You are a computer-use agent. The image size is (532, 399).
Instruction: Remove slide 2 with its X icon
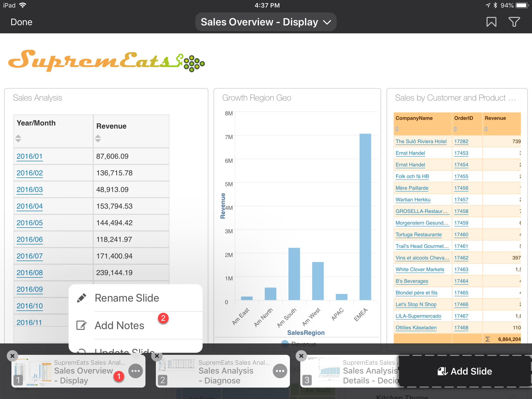(157, 356)
